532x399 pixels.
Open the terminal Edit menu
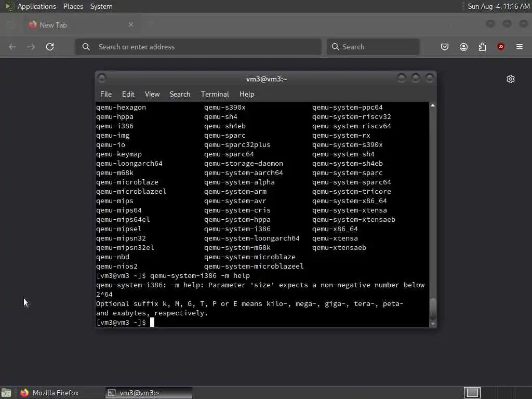tap(128, 95)
